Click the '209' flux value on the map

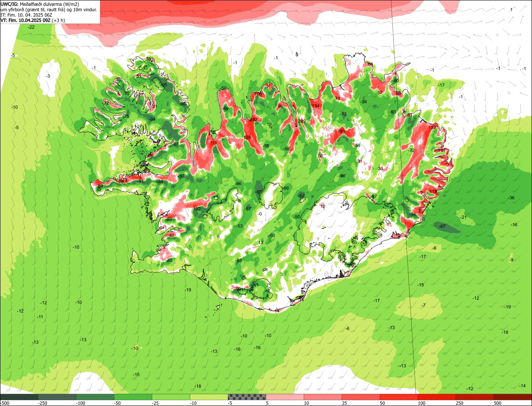point(302,121)
